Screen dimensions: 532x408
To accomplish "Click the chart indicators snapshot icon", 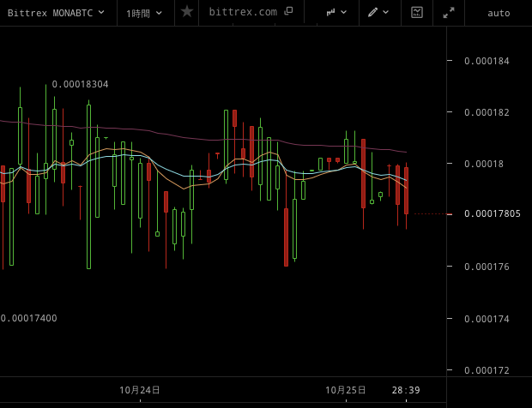I will (x=417, y=13).
